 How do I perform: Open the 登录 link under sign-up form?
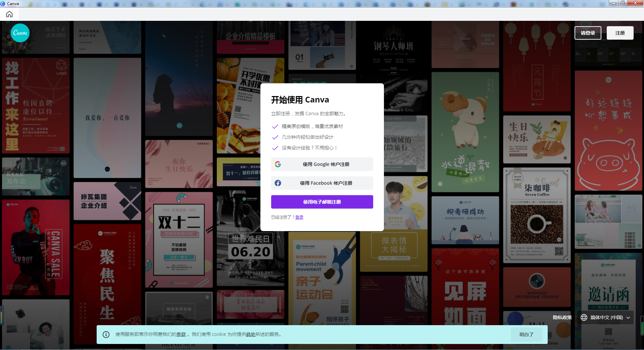pyautogui.click(x=299, y=217)
